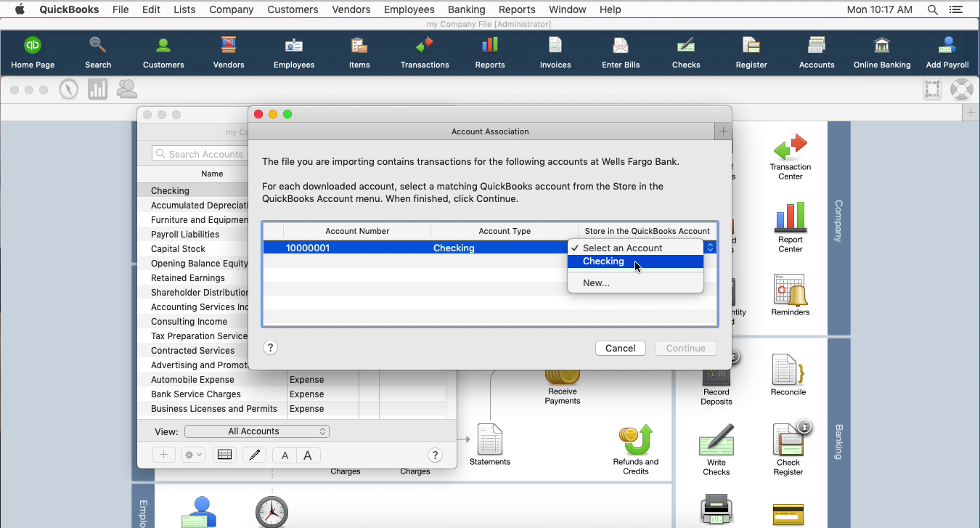Image resolution: width=980 pixels, height=528 pixels.
Task: Click the larger font A button
Action: (x=308, y=455)
